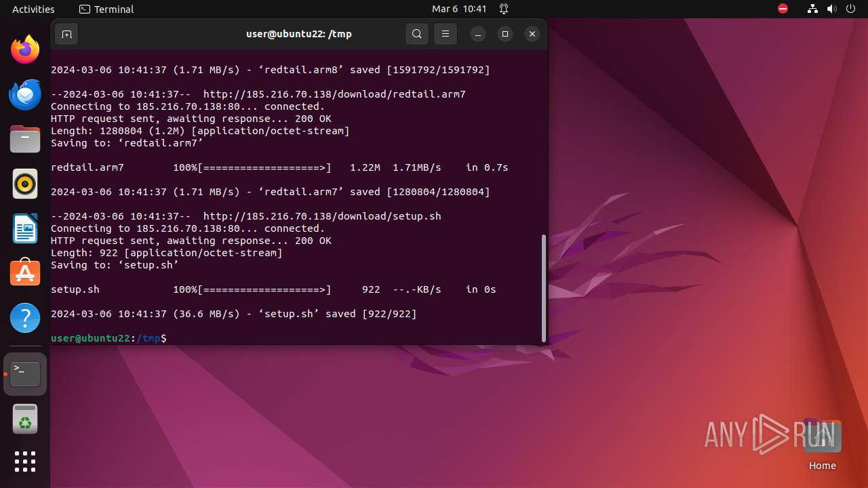Open the Home folder desktop icon

(822, 445)
